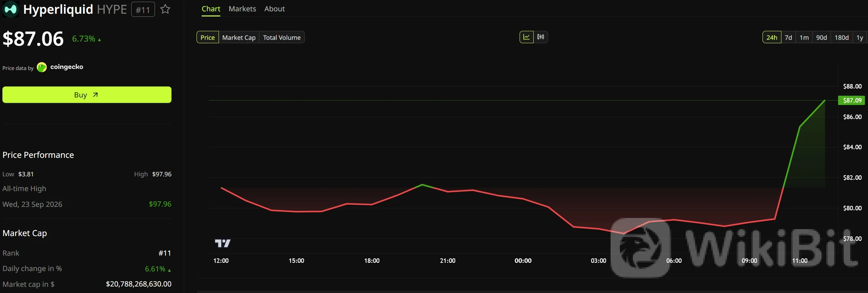Image resolution: width=868 pixels, height=293 pixels.
Task: Click the $20,788,268,630.00 market cap value
Action: 138,284
